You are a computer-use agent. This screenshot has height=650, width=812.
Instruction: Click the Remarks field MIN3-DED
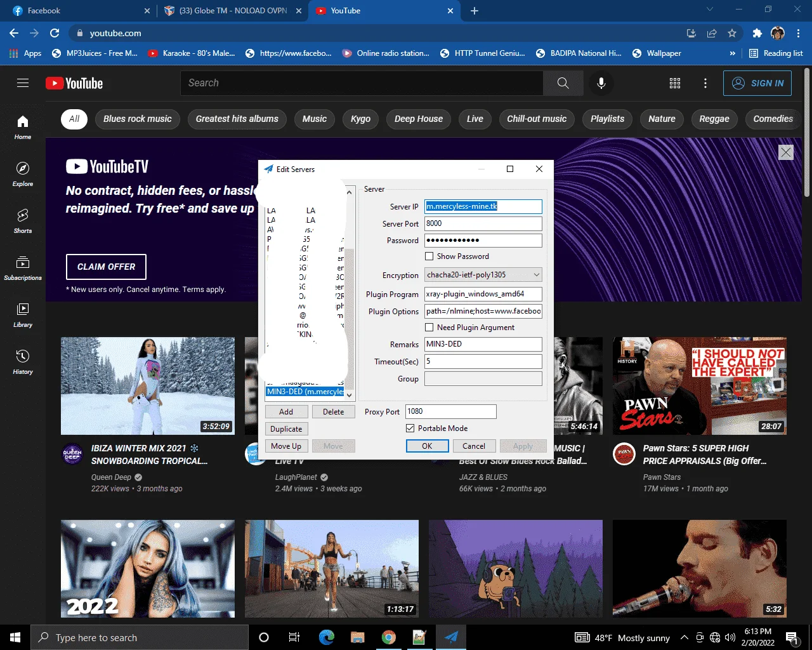tap(483, 344)
